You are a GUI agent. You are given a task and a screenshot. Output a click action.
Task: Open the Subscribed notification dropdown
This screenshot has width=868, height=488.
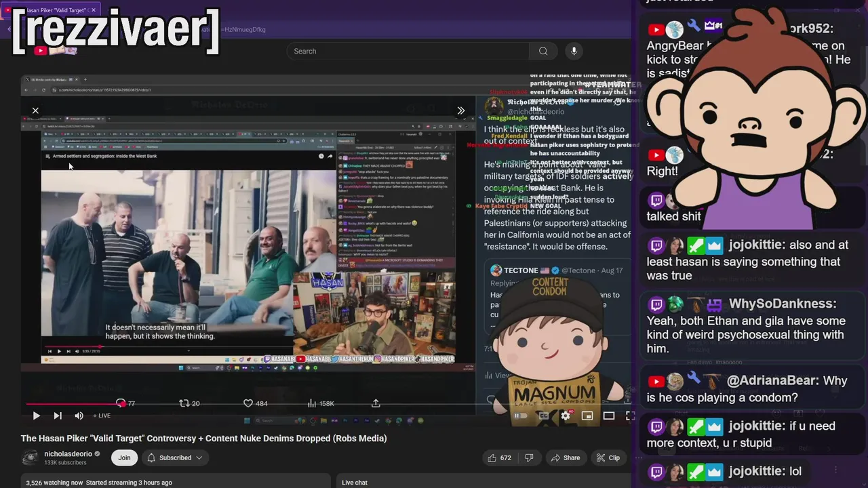pos(175,457)
